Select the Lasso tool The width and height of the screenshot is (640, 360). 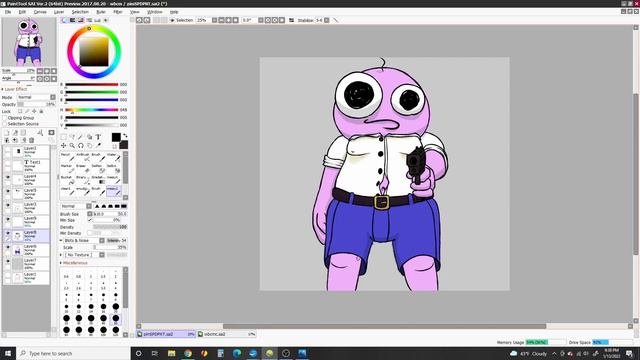[72, 137]
